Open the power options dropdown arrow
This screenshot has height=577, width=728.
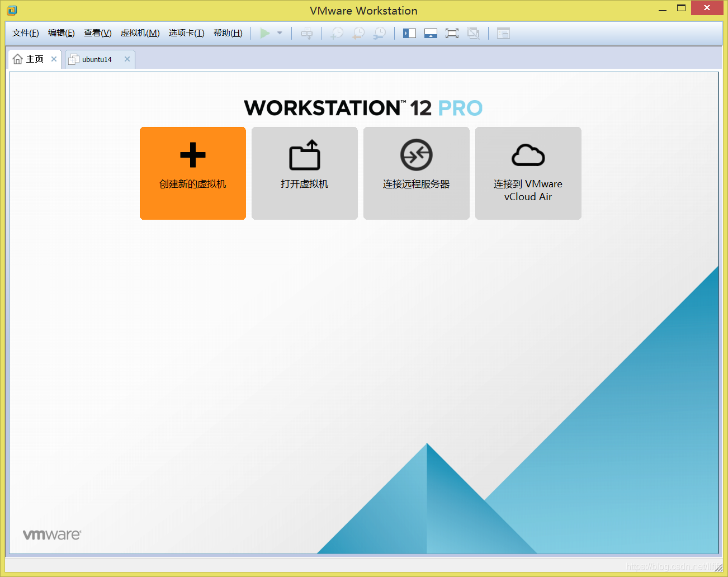(280, 33)
